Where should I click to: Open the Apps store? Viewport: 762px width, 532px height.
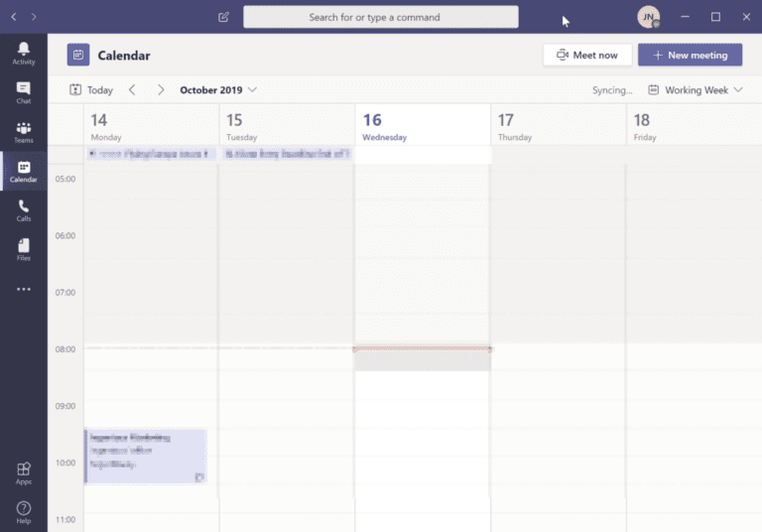(24, 473)
